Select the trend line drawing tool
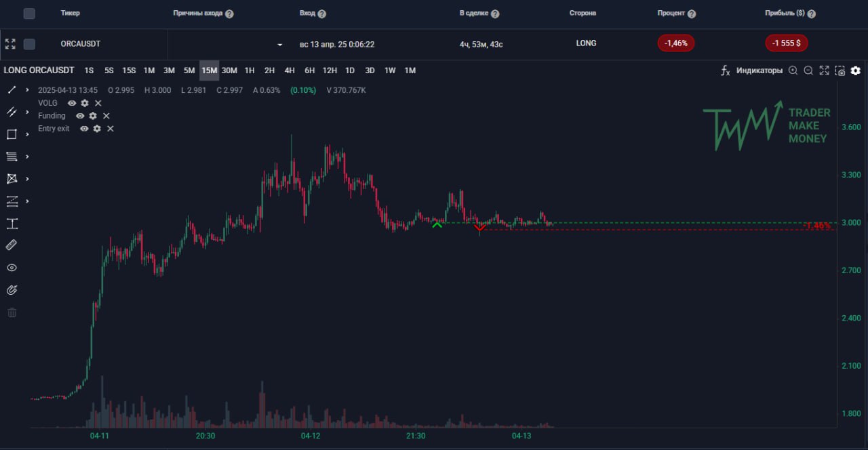 click(12, 89)
